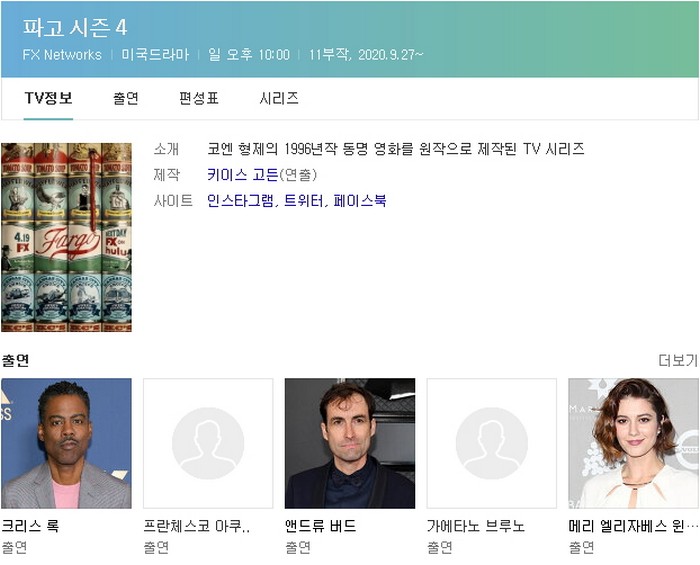Open the 트위터 site link

(304, 201)
